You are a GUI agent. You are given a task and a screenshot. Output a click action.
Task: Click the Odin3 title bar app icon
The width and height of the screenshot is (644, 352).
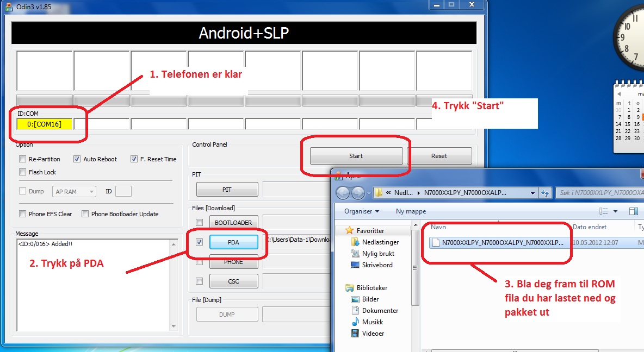[9, 7]
